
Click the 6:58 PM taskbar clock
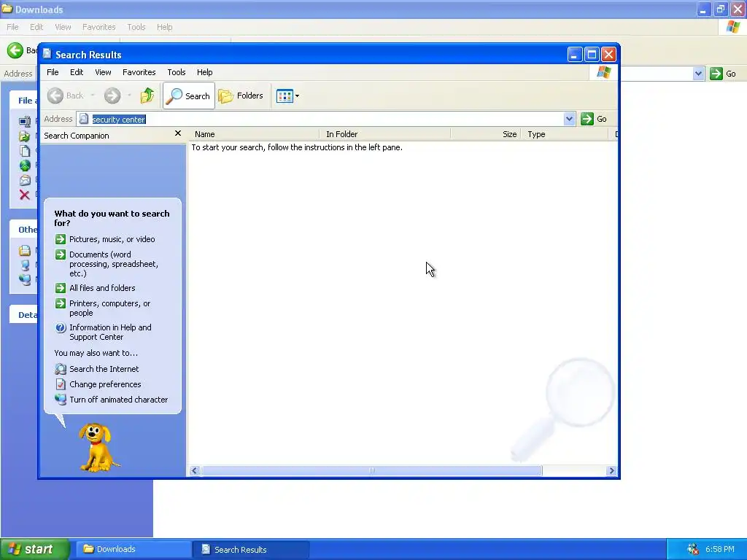tap(720, 550)
